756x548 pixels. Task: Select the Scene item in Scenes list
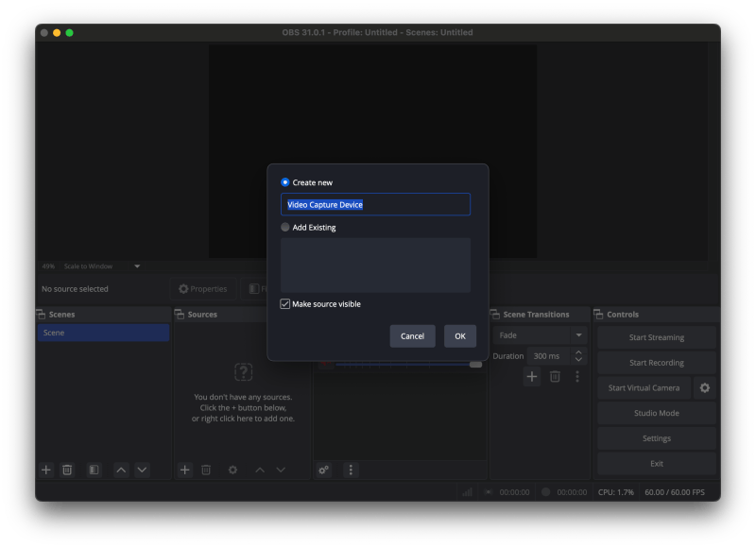103,333
